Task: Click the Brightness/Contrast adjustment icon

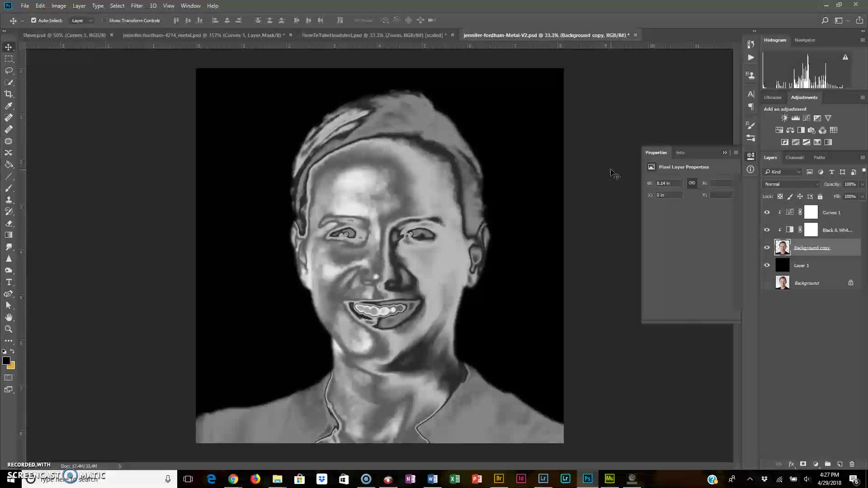Action: point(784,118)
